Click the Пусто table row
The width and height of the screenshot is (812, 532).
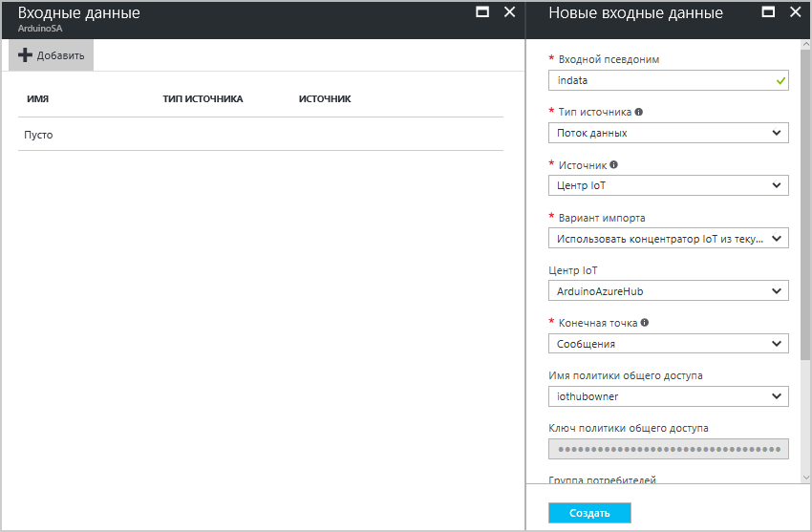click(261, 135)
